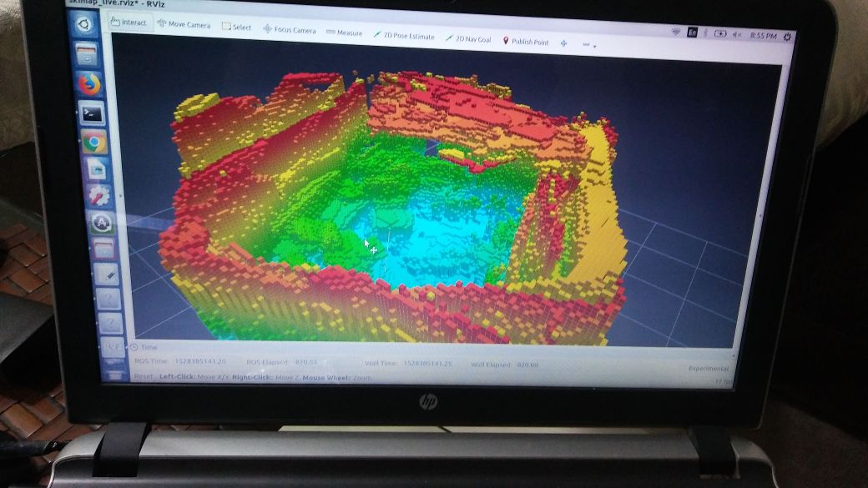This screenshot has width=868, height=488.
Task: Activate the Move Camera tool
Action: tap(184, 24)
